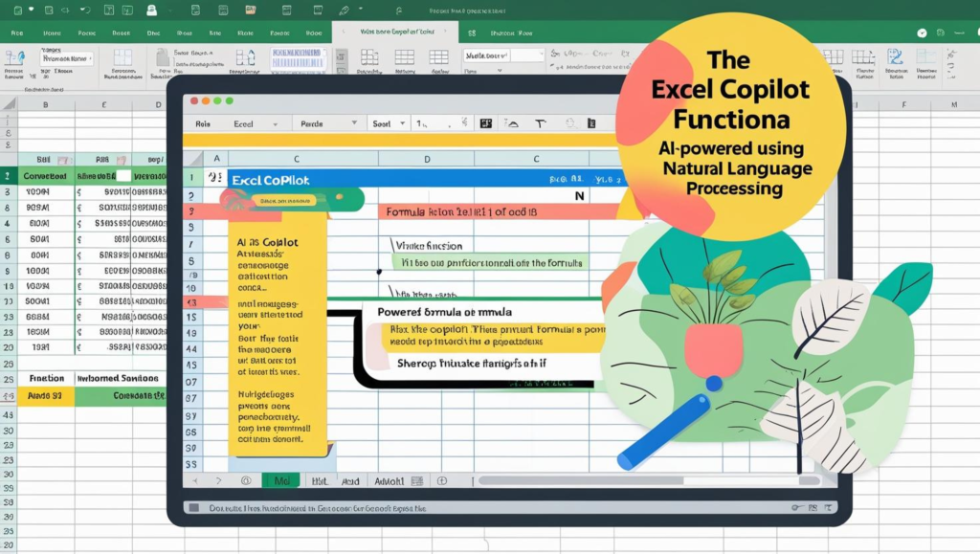The image size is (980, 554).
Task: Select the active green sheet tab
Action: pos(280,480)
